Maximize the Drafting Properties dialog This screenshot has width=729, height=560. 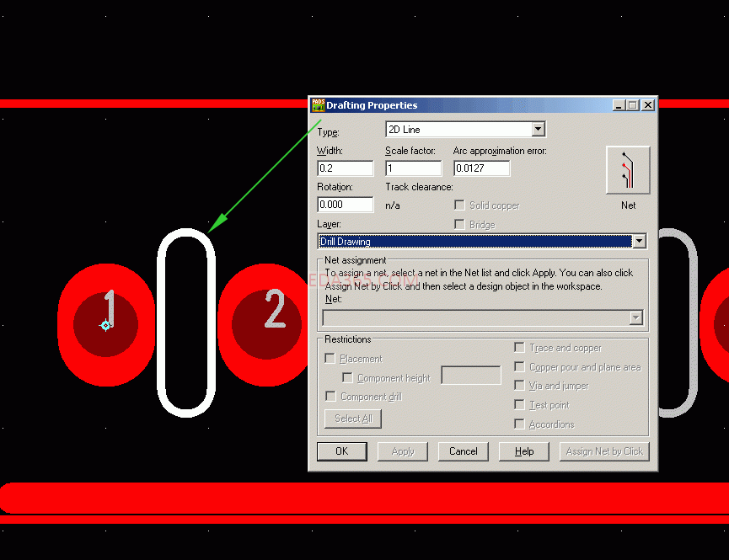pyautogui.click(x=632, y=105)
